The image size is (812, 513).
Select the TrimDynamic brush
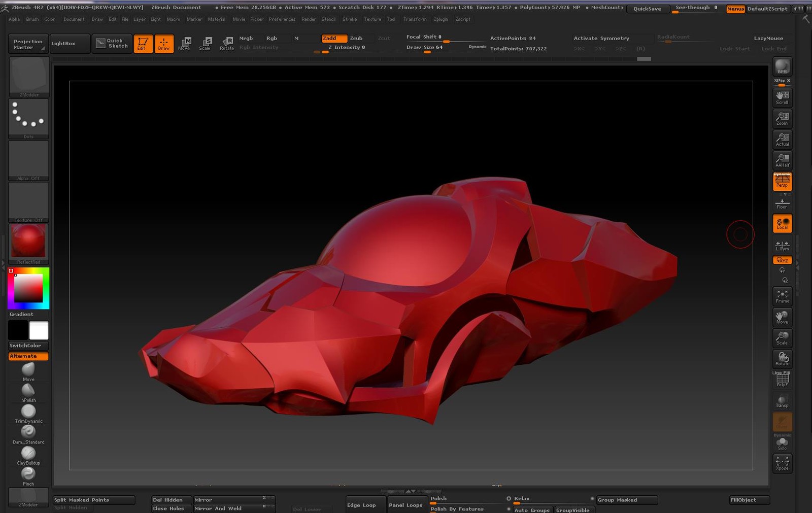pyautogui.click(x=28, y=414)
